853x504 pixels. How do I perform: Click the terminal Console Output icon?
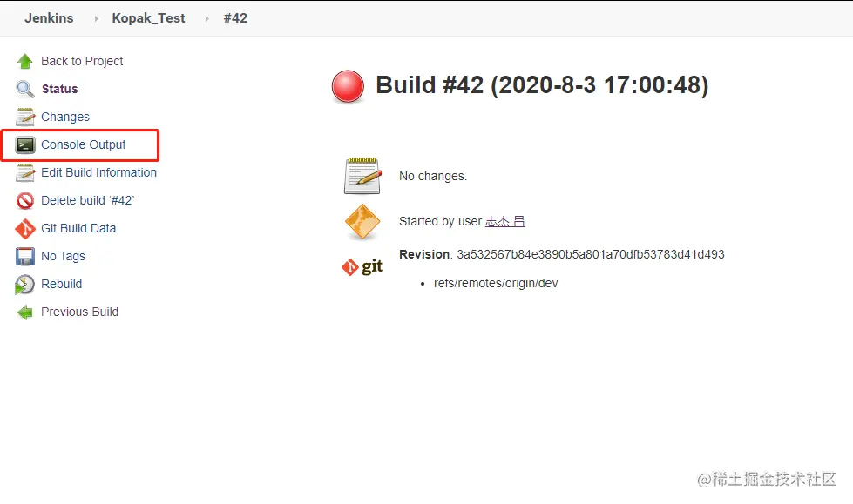[x=25, y=144]
